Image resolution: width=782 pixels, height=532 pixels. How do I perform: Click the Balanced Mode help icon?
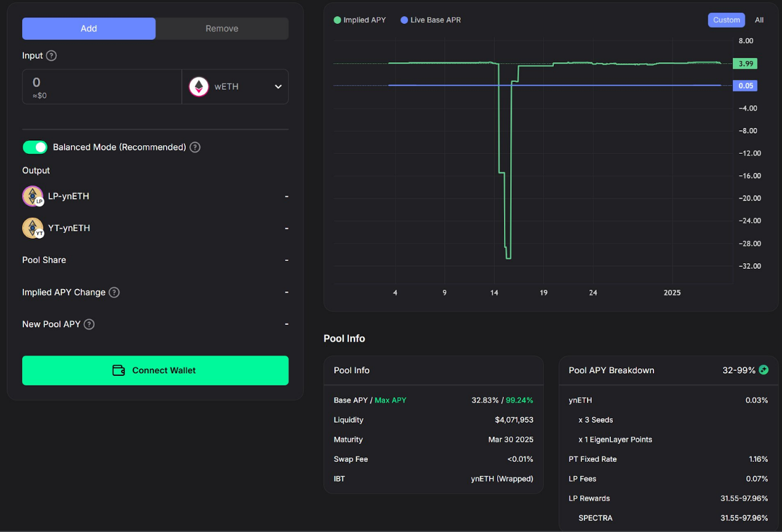[195, 147]
